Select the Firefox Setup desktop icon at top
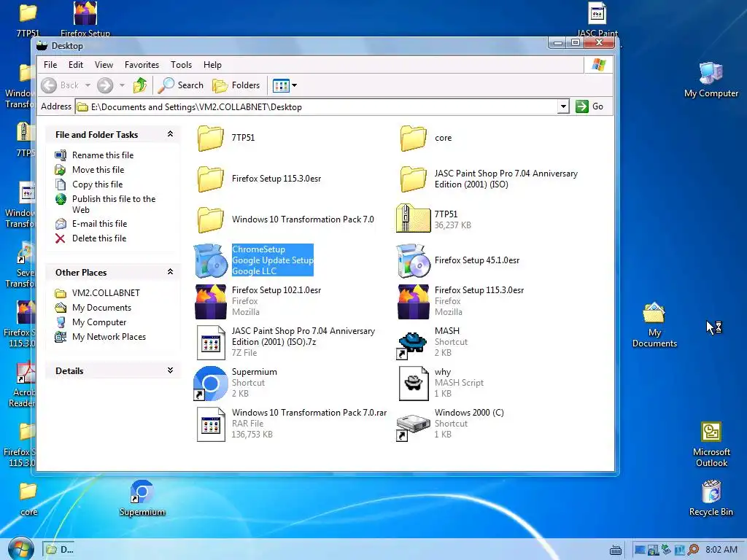The height and width of the screenshot is (560, 747). 85,19
